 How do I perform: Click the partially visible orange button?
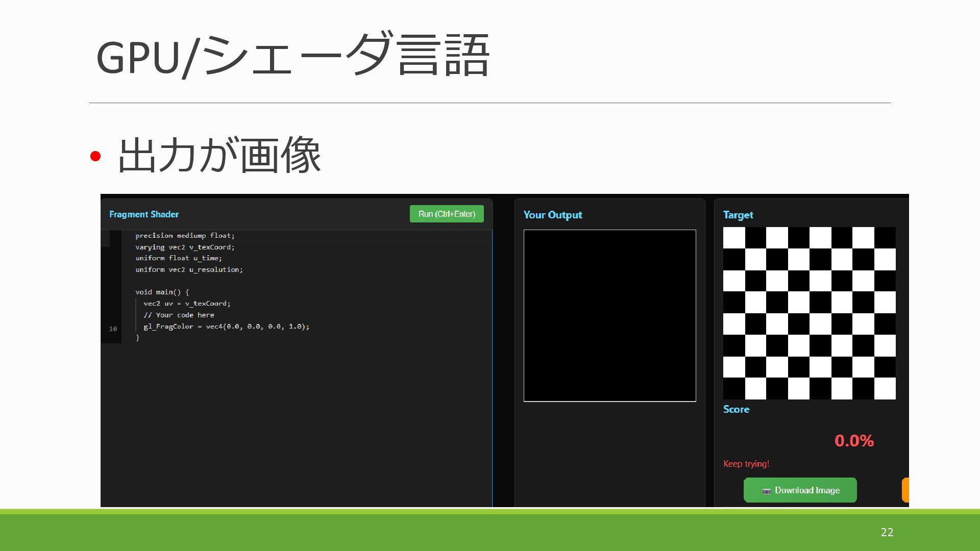pos(905,490)
